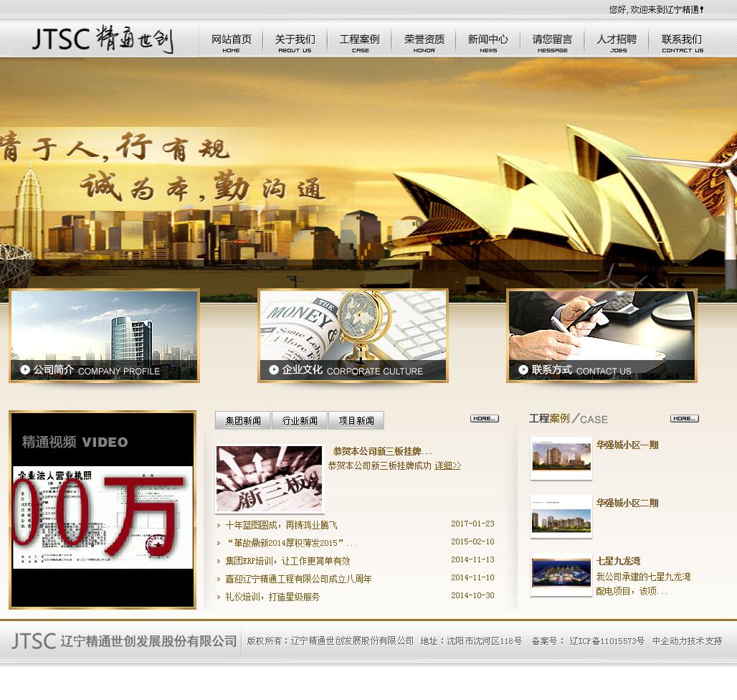The image size is (737, 700).
Task: Click arrow bullet before 礼仪培训
Action: pos(219,597)
